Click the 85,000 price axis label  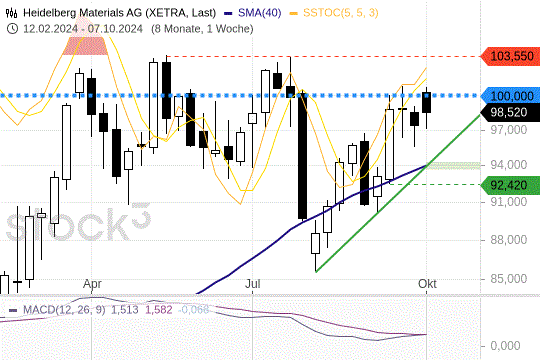click(x=509, y=278)
